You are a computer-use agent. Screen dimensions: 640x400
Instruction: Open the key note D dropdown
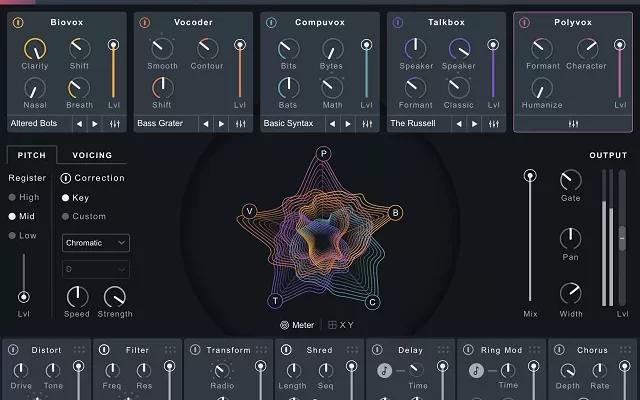point(95,269)
